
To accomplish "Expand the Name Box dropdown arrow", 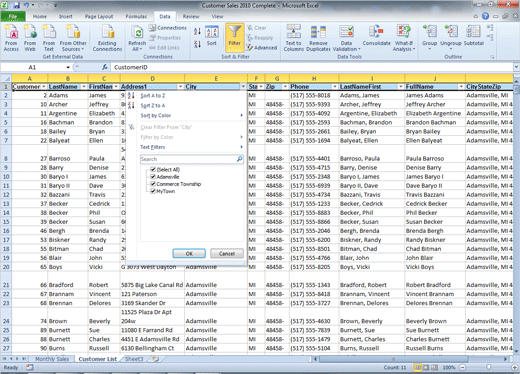I will click(68, 67).
